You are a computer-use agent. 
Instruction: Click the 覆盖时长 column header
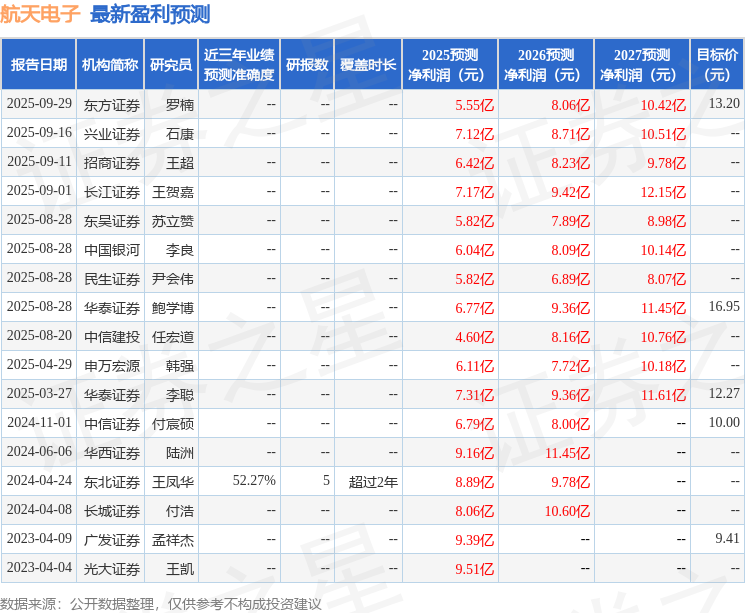[x=368, y=65]
